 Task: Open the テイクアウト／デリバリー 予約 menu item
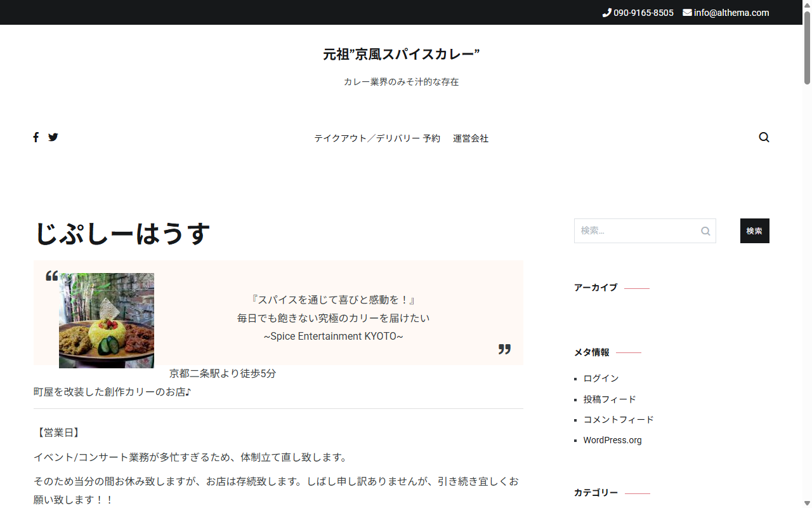point(377,138)
